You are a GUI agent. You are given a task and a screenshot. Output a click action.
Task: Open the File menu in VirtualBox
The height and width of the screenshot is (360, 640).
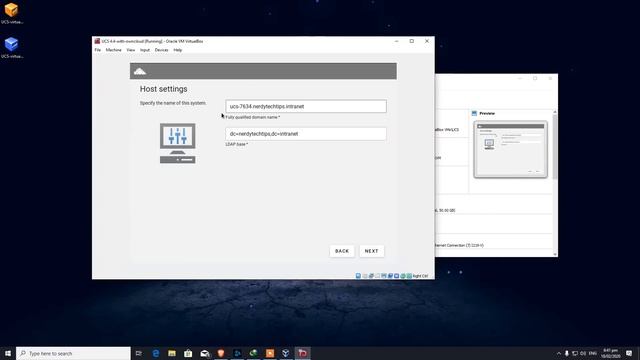click(98, 50)
